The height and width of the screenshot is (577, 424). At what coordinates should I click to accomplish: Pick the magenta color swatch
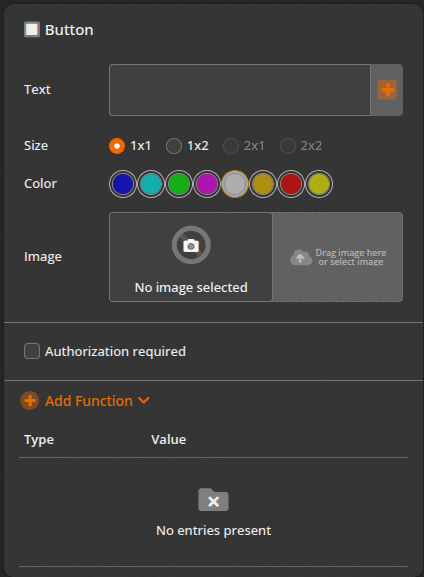[x=207, y=184]
